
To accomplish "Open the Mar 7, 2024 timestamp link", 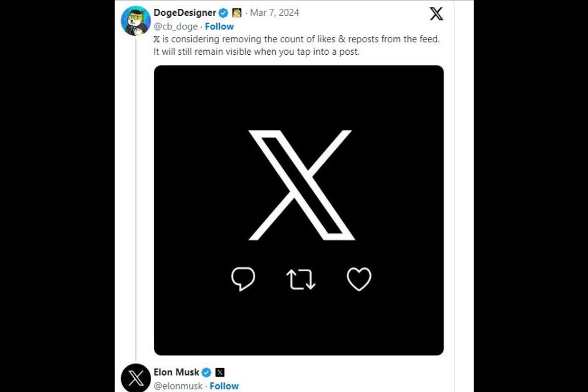I will (274, 13).
